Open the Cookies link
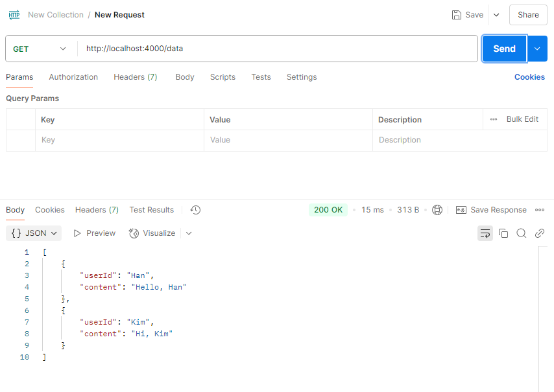This screenshot has height=392, width=554. click(x=529, y=77)
